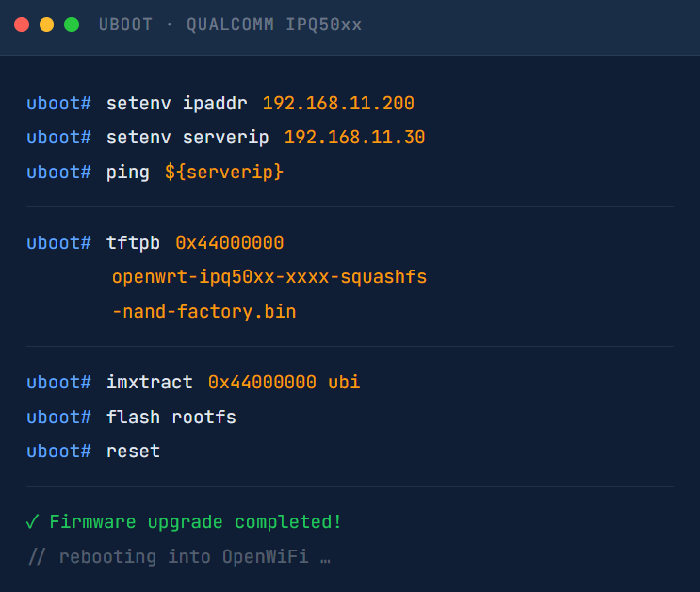Click address 0x44000000 after tftpb

point(229,243)
